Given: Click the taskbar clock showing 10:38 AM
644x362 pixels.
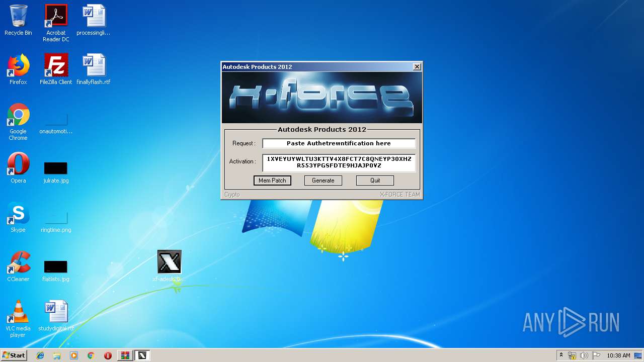Looking at the screenshot, I should pyautogui.click(x=618, y=355).
